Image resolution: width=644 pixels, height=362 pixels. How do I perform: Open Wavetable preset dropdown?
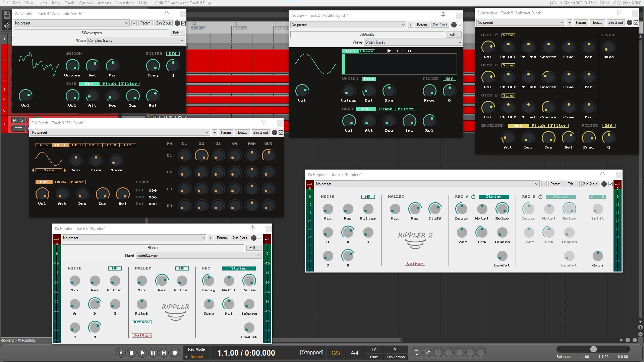pos(71,23)
